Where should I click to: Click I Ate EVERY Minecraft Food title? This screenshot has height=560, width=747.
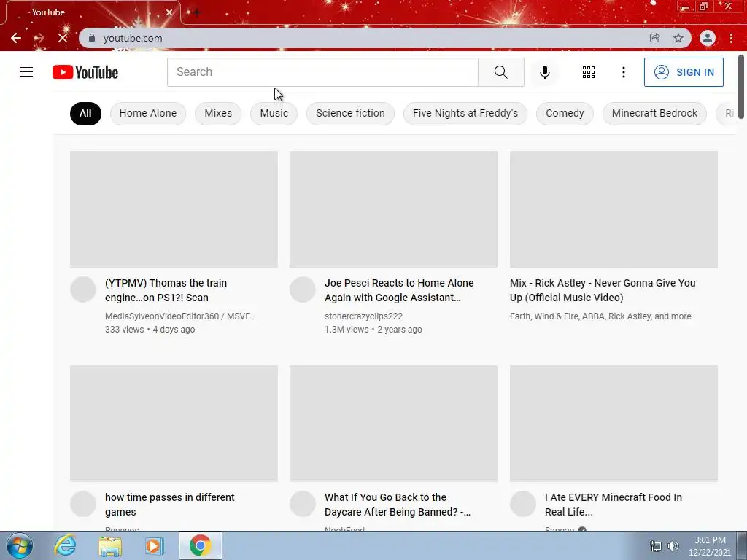point(614,505)
